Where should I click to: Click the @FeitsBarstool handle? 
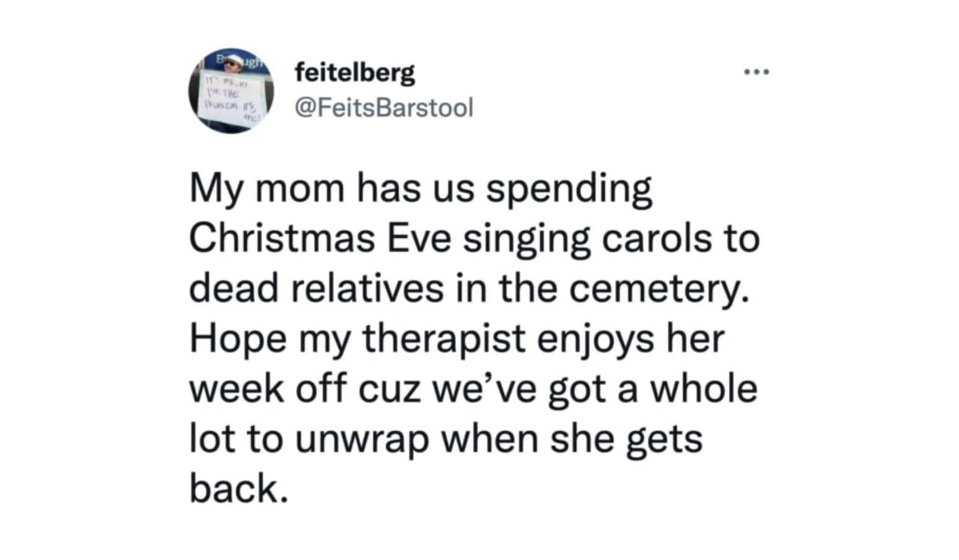[384, 108]
